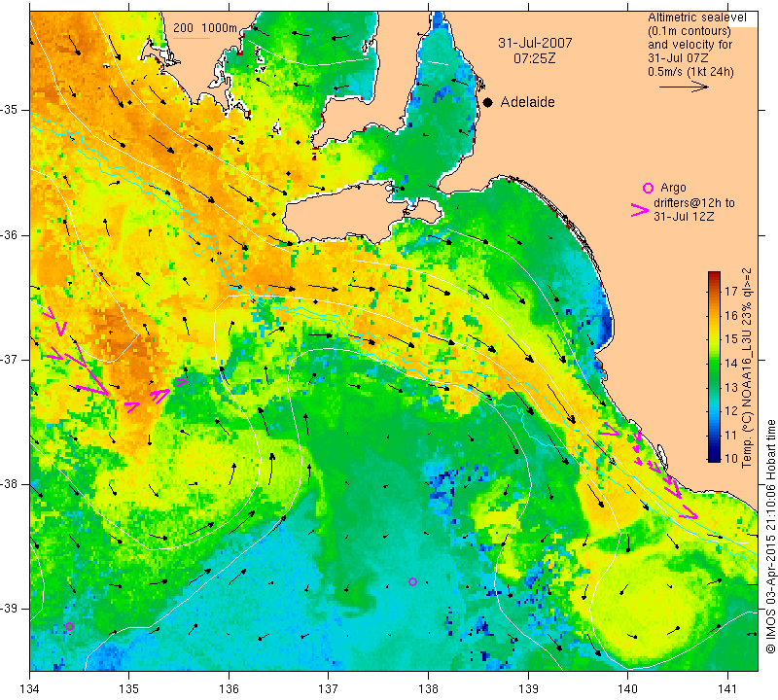Click the 'Altimetric sealevel' legend title

coord(696,17)
